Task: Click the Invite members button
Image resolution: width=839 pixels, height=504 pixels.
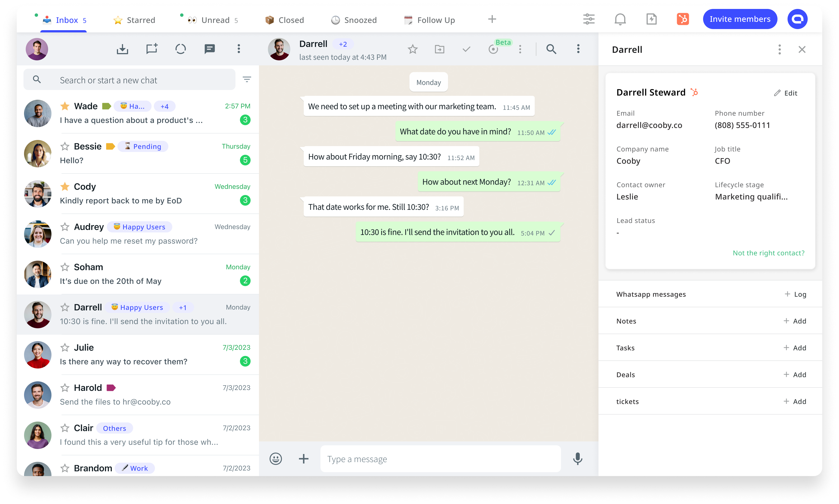Action: pyautogui.click(x=740, y=19)
